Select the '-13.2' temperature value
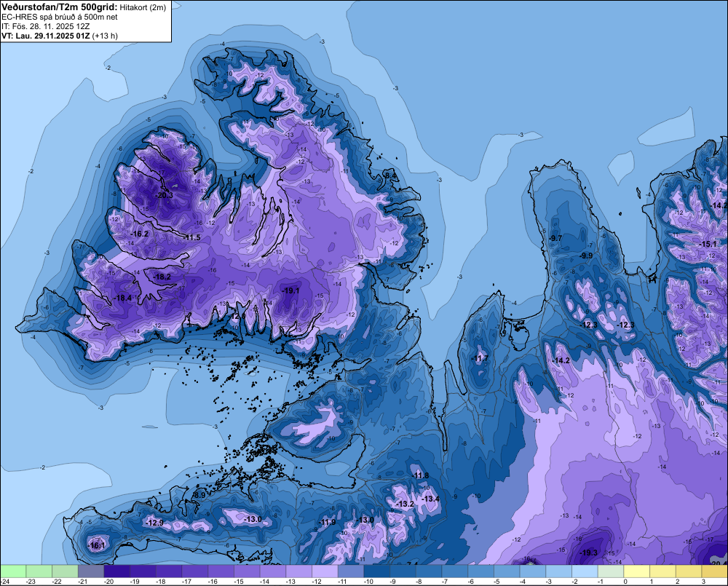This screenshot has height=586, width=728. (405, 504)
